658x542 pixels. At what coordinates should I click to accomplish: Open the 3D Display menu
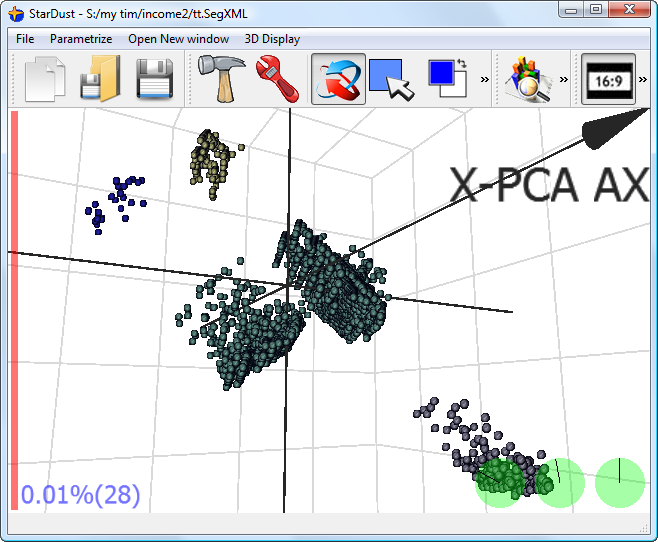[272, 39]
